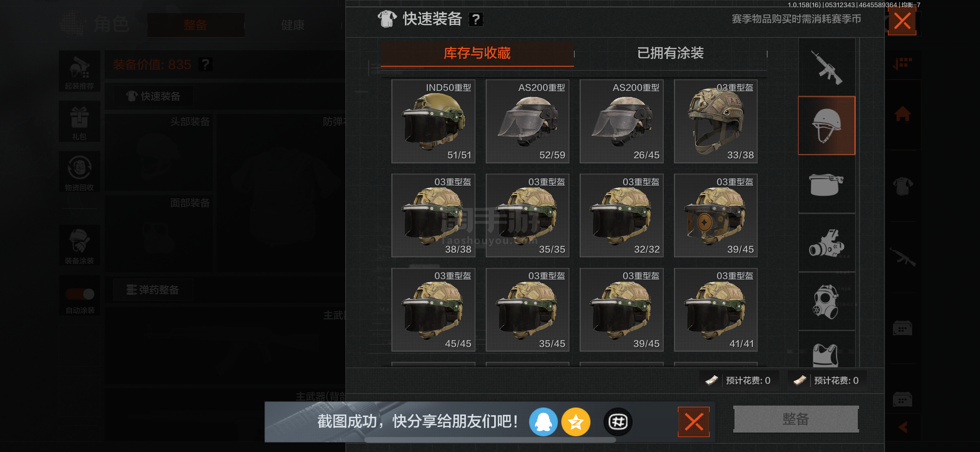The width and height of the screenshot is (980, 452).
Task: Share screenshot via QQ penguin icon
Action: [x=543, y=422]
